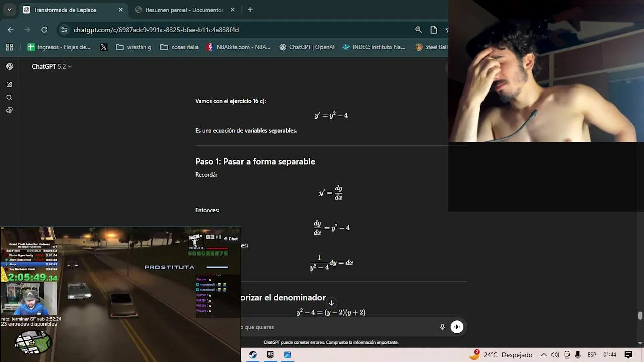
Task: Show hidden system tray icons
Action: point(544,354)
